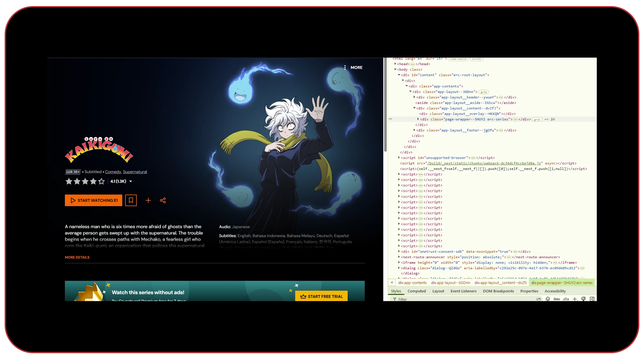The height and width of the screenshot is (359, 644).
Task: Toggle .cls element classes panel
Action: (x=566, y=299)
